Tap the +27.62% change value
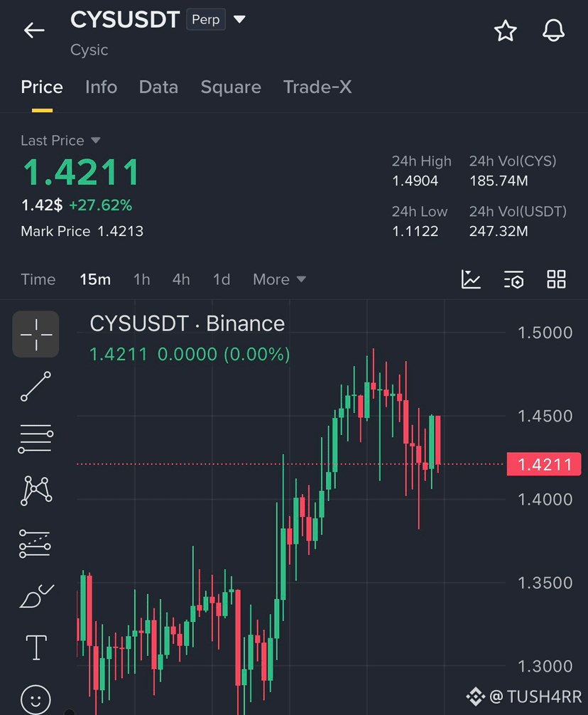This screenshot has height=715, width=588. (101, 205)
